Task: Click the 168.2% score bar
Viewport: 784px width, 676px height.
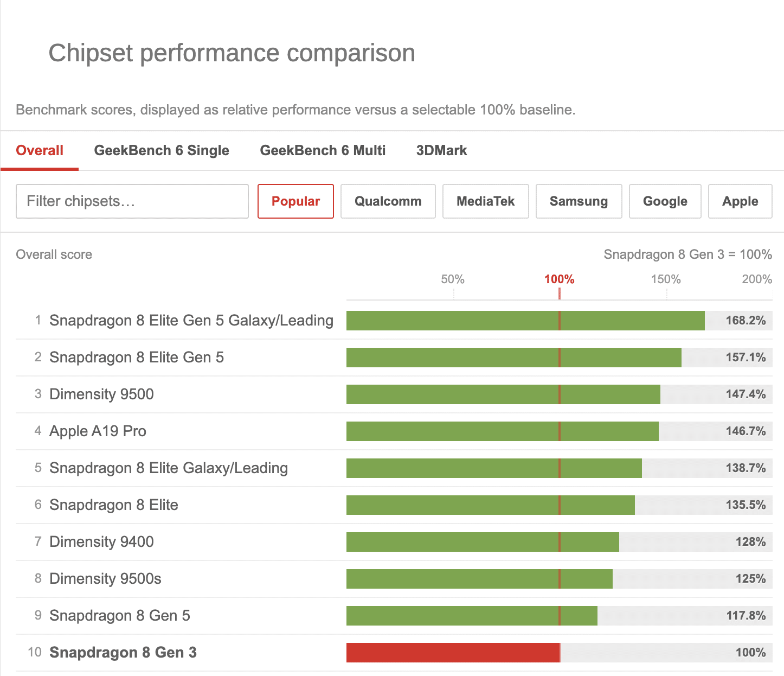Action: coord(525,321)
